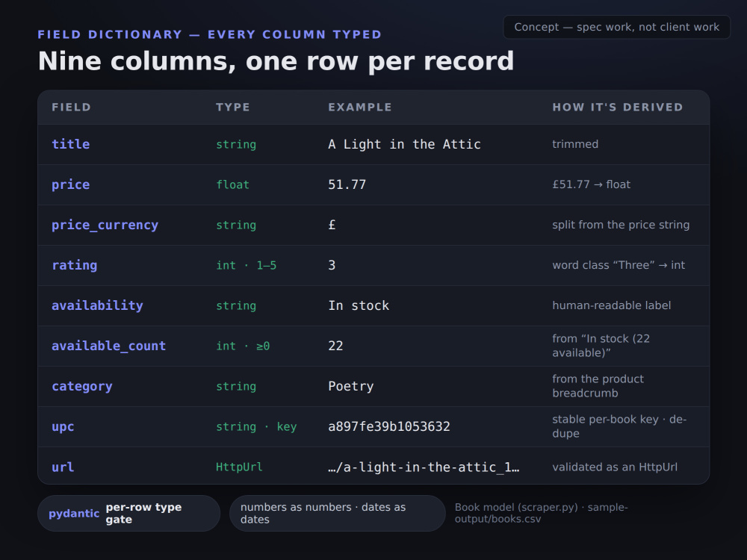Select 'string' type in price_currency row
The image size is (747, 560).
236,225
